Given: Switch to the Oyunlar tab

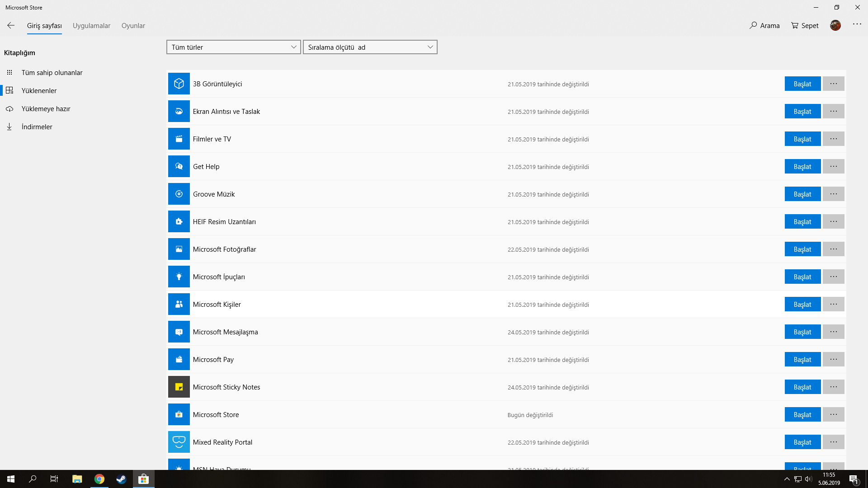Looking at the screenshot, I should click(133, 26).
